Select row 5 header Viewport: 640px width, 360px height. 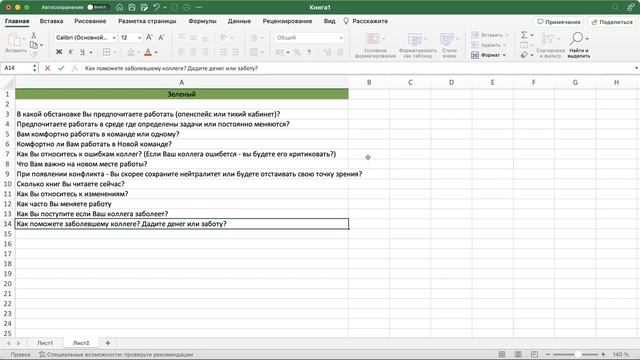coord(7,134)
